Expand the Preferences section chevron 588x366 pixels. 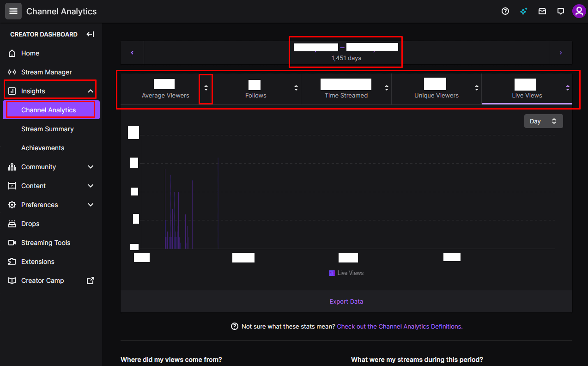pyautogui.click(x=91, y=205)
